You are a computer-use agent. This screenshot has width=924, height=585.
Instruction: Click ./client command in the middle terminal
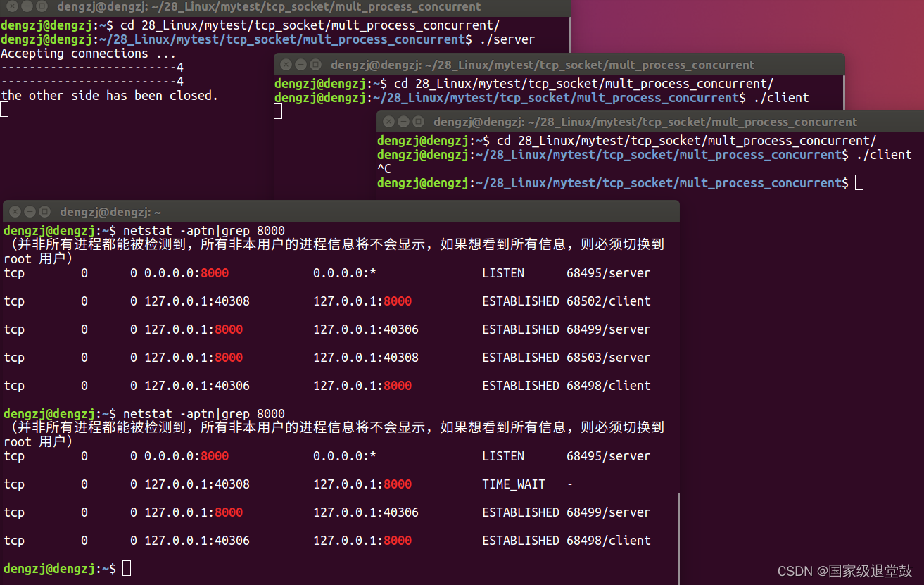781,98
